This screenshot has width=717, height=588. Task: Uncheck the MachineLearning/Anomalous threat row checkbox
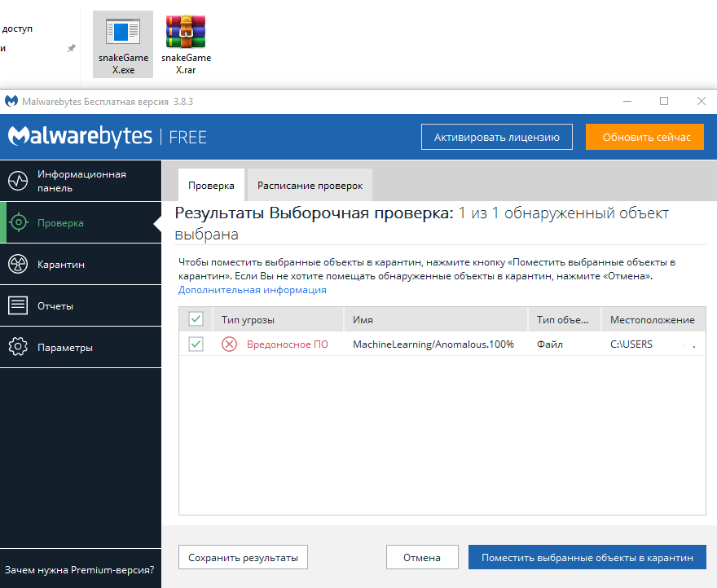click(196, 344)
